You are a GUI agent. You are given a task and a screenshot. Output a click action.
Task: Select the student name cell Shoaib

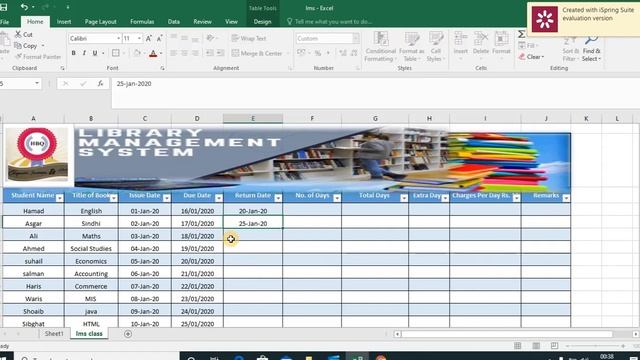point(33,311)
